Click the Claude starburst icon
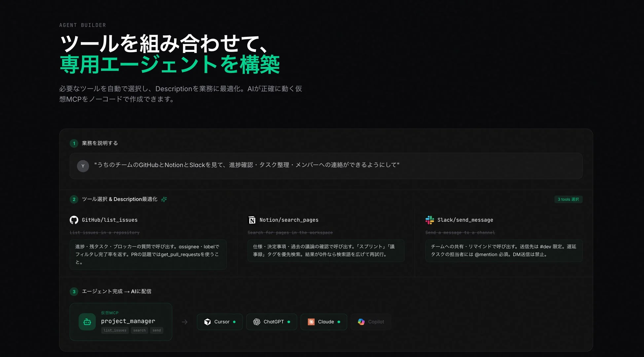 (x=311, y=322)
